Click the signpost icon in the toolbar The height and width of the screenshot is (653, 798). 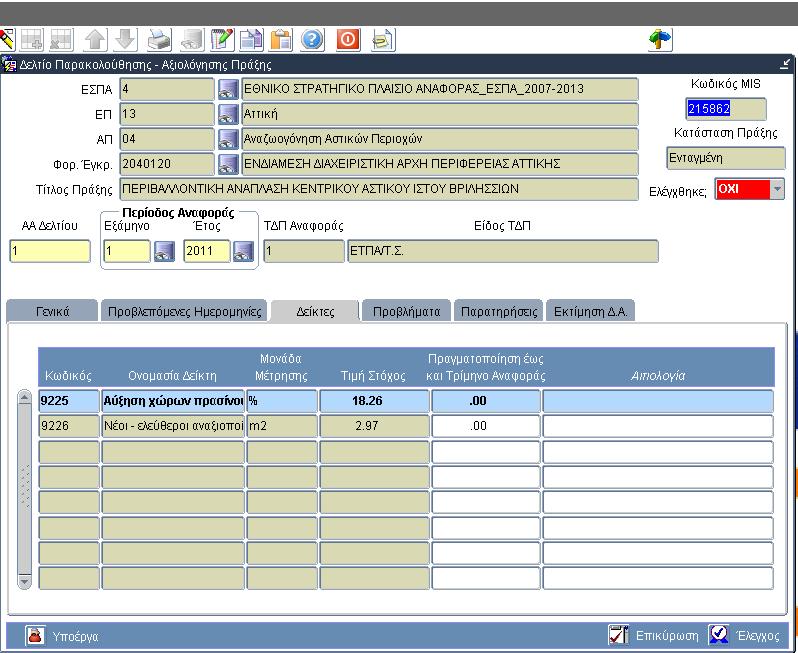pos(660,40)
